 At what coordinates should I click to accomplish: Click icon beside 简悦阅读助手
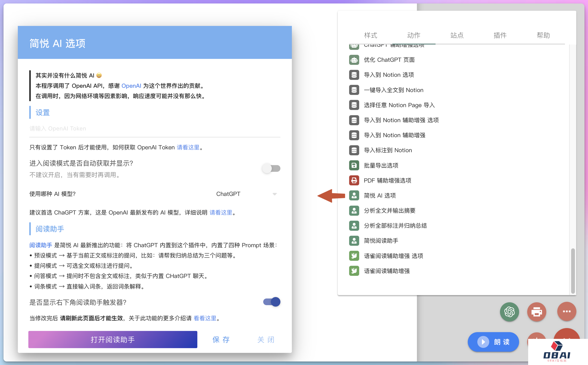354,241
